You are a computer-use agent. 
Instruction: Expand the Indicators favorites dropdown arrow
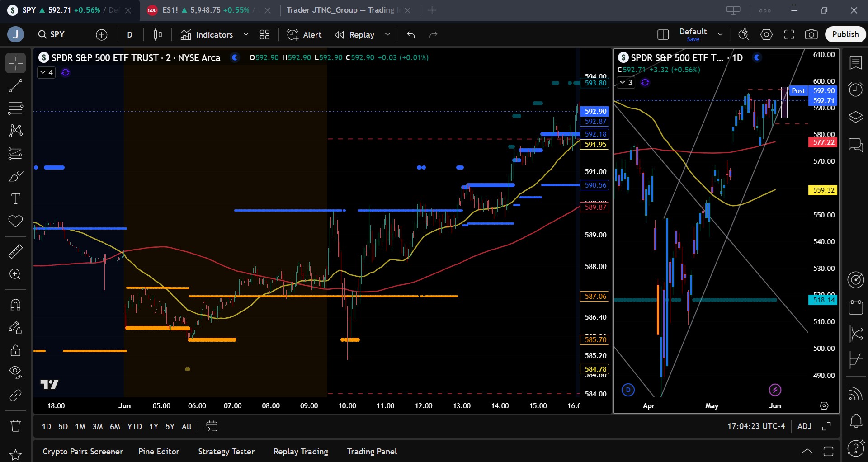click(x=246, y=35)
